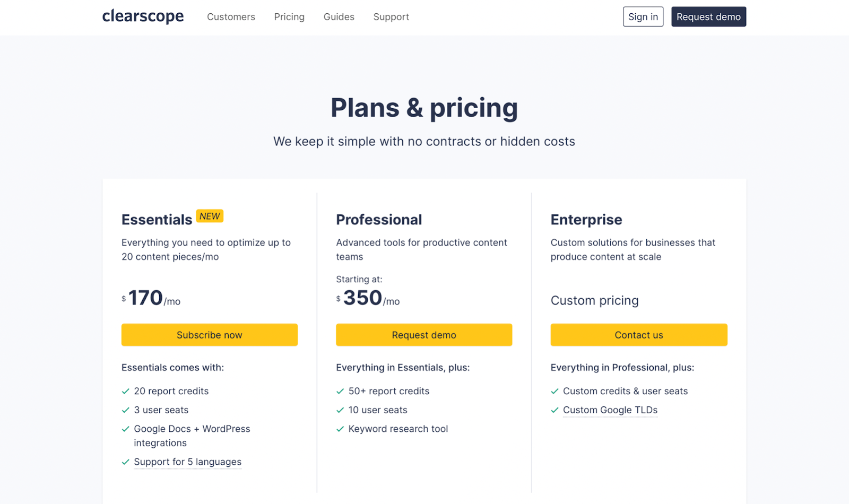The width and height of the screenshot is (849, 504).
Task: Click checkmark beside 3 user seats
Action: (126, 410)
